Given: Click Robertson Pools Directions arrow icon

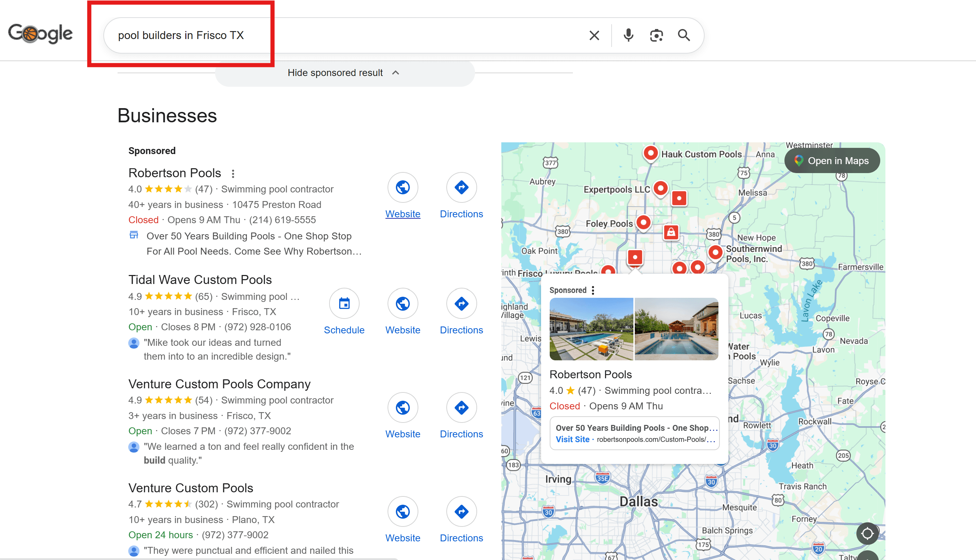Looking at the screenshot, I should click(461, 188).
